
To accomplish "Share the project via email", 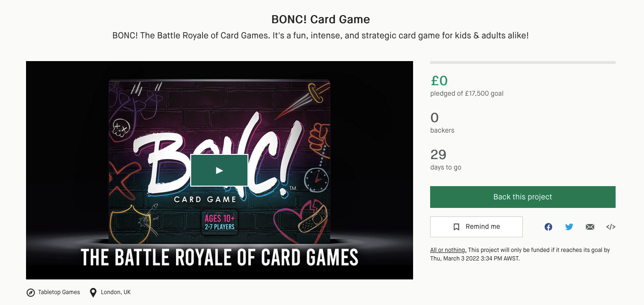I will point(590,227).
